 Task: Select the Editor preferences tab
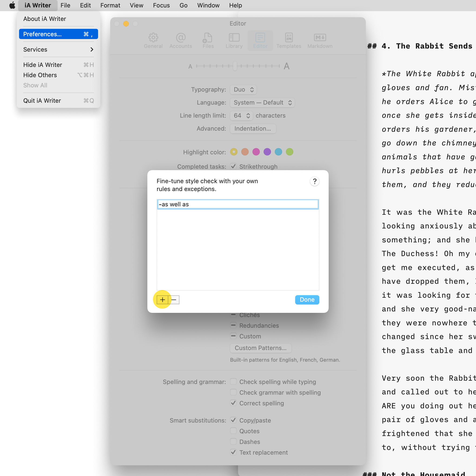(x=260, y=41)
